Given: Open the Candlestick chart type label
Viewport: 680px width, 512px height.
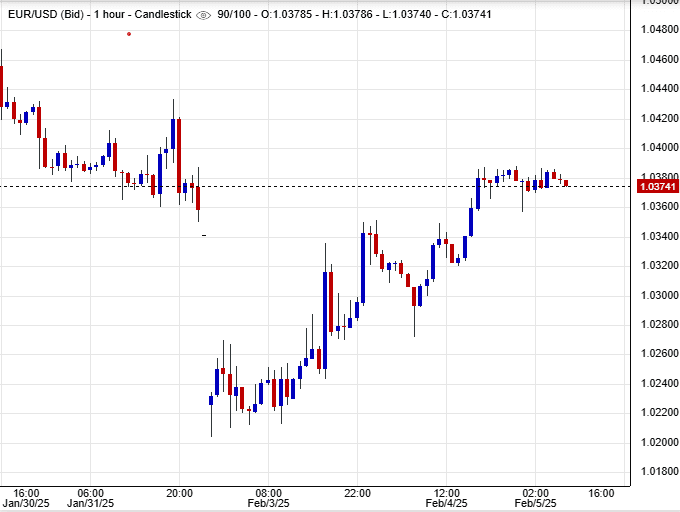Looking at the screenshot, I should point(161,16).
